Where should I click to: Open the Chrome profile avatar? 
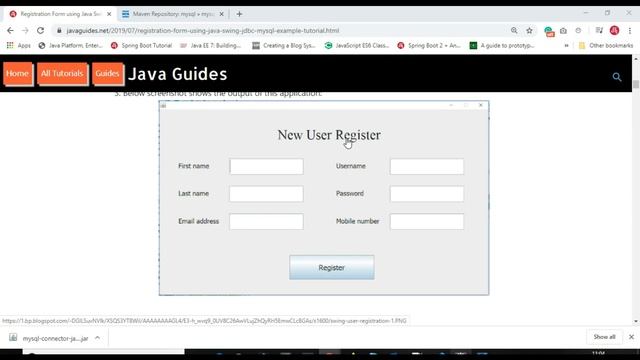pyautogui.click(x=614, y=31)
